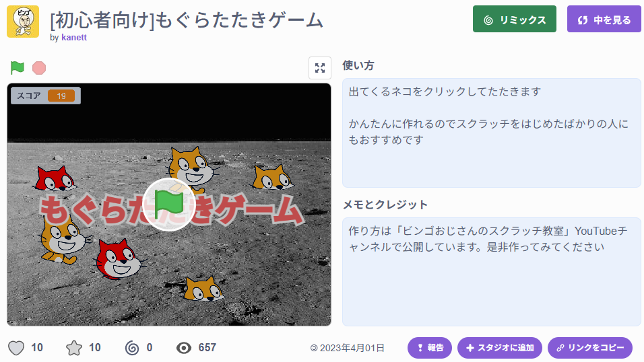Report the project using 報告 button
This screenshot has height=362, width=644.
[x=430, y=348]
